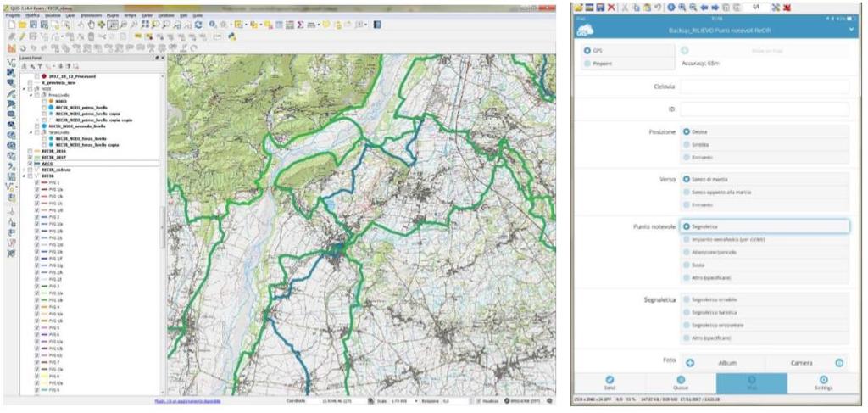Click the blue info icon in viewer toolbar
The width and height of the screenshot is (868, 413).
pos(671,7)
